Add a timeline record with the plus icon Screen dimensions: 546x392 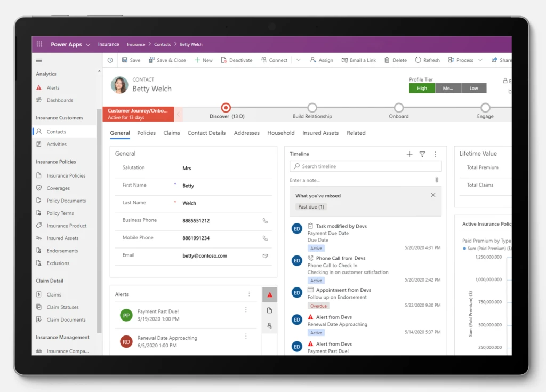409,154
